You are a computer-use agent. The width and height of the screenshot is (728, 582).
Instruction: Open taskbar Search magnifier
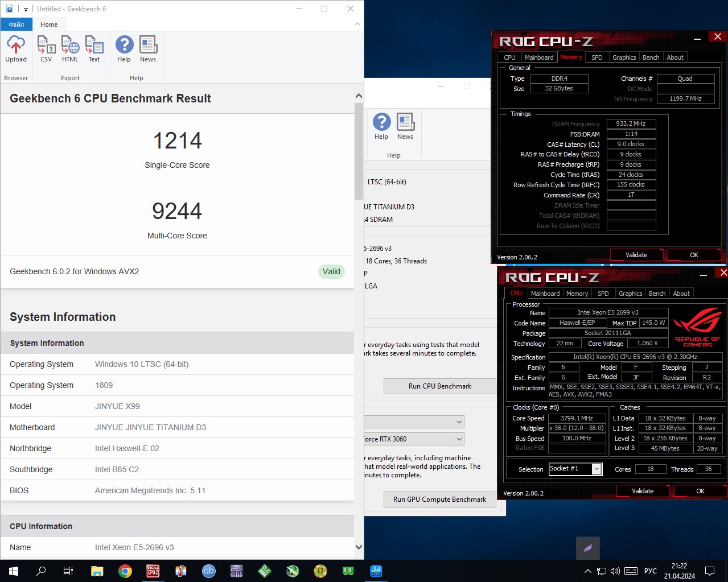point(41,571)
